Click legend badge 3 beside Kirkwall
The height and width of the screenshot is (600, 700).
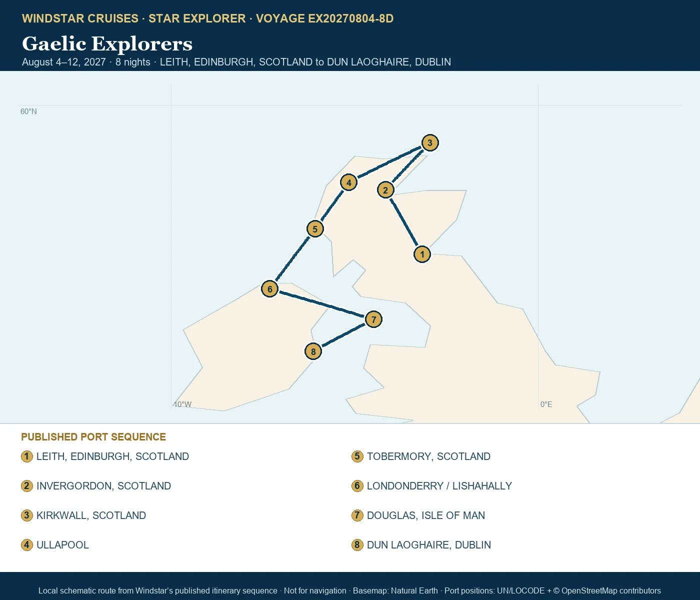tap(27, 515)
